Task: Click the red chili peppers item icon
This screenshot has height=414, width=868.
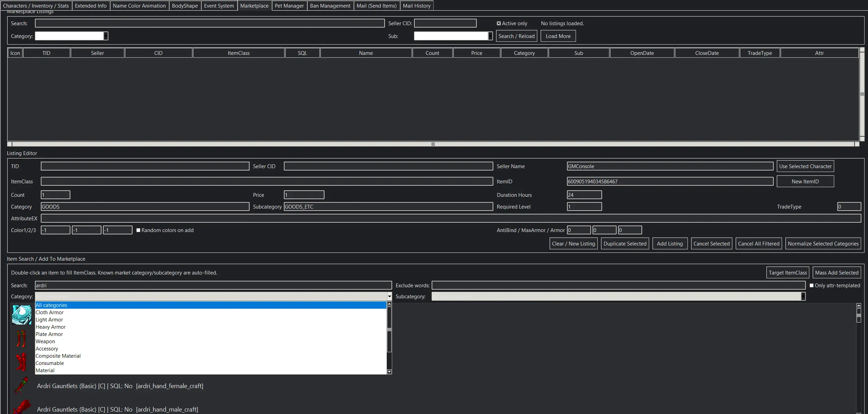Action: coord(21,338)
